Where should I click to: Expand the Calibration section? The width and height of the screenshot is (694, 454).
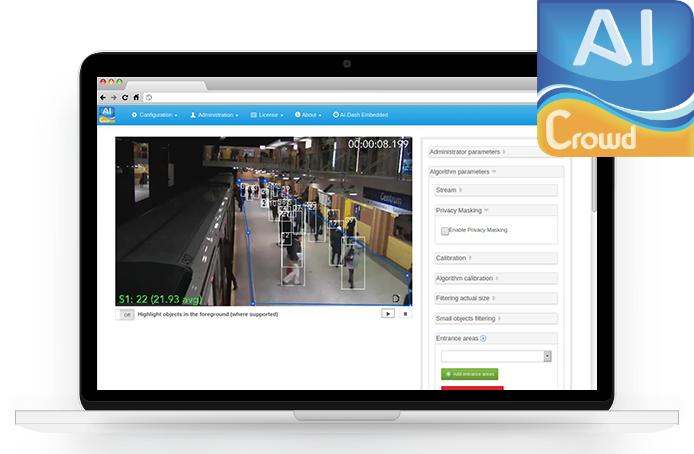point(496,258)
